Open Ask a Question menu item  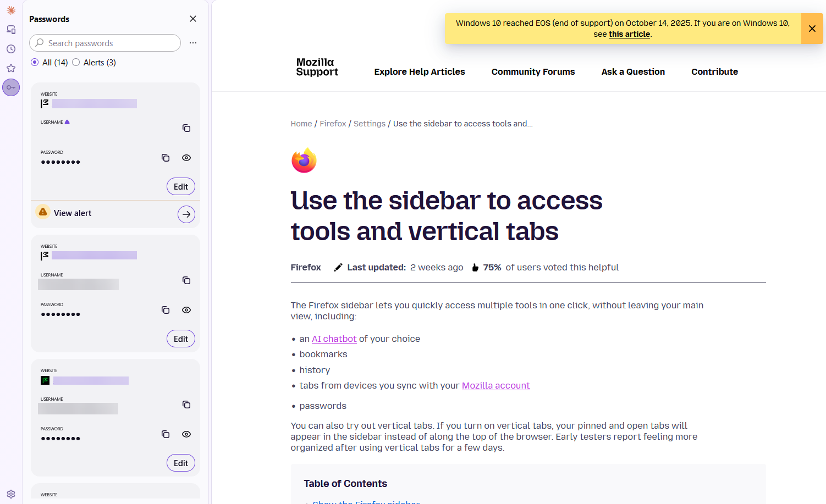[x=633, y=71]
